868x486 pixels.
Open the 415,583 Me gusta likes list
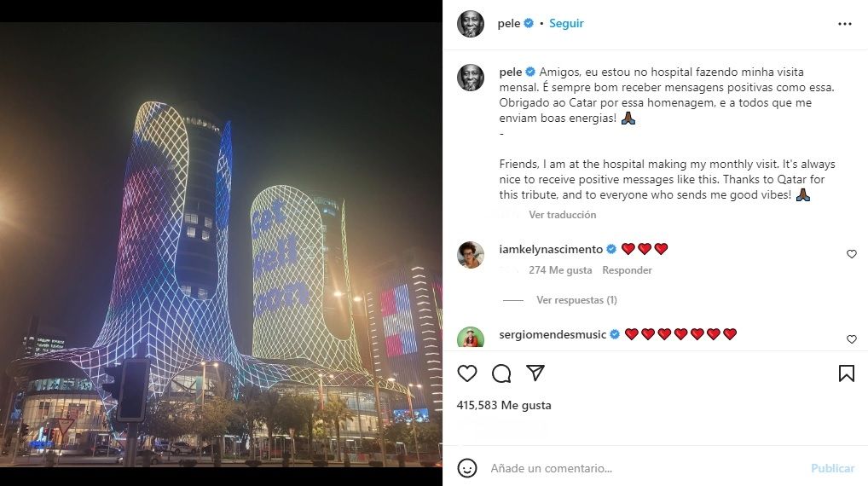504,405
